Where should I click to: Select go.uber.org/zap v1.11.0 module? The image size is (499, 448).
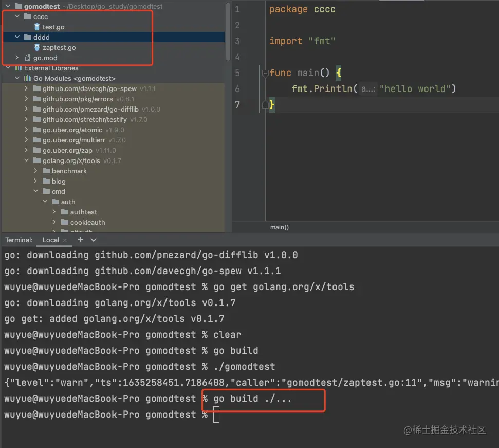[x=113, y=150]
